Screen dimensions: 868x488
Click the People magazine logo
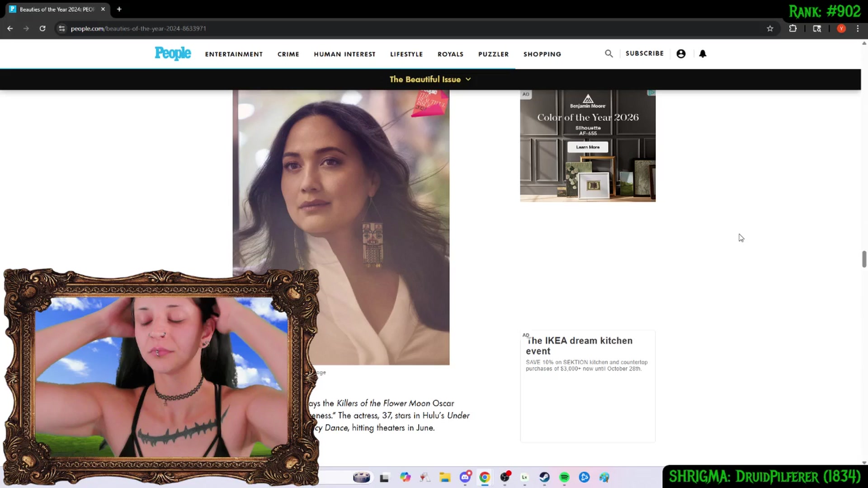173,53
